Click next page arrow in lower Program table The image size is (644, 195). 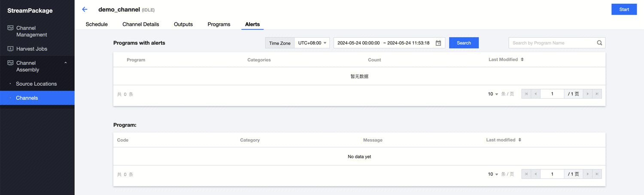(588, 174)
